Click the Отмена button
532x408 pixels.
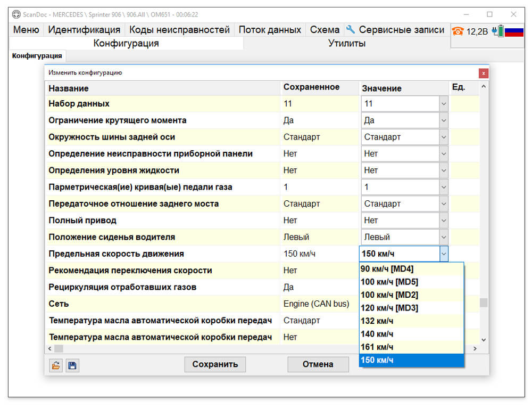pos(318,364)
